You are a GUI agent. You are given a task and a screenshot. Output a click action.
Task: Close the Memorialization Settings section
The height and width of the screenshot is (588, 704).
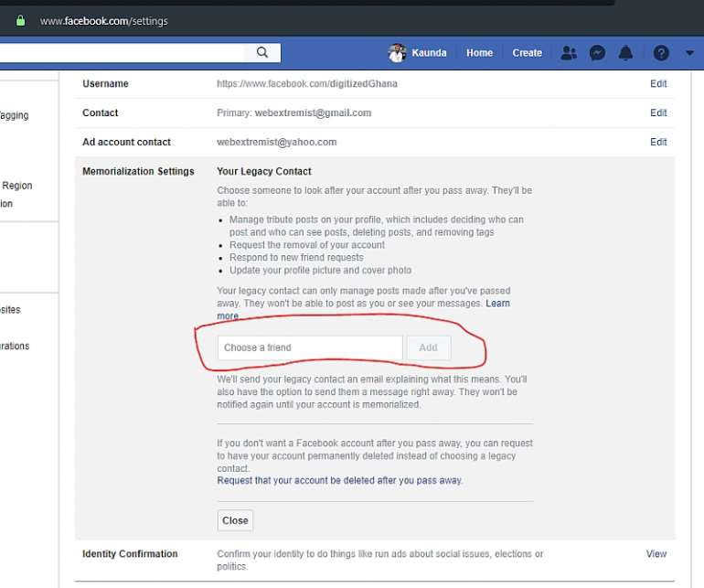point(235,520)
